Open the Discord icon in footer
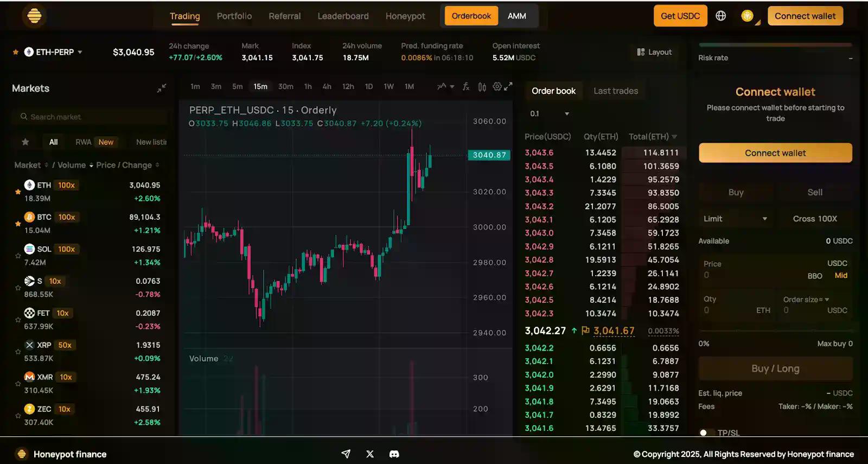The width and height of the screenshot is (868, 464). point(394,454)
